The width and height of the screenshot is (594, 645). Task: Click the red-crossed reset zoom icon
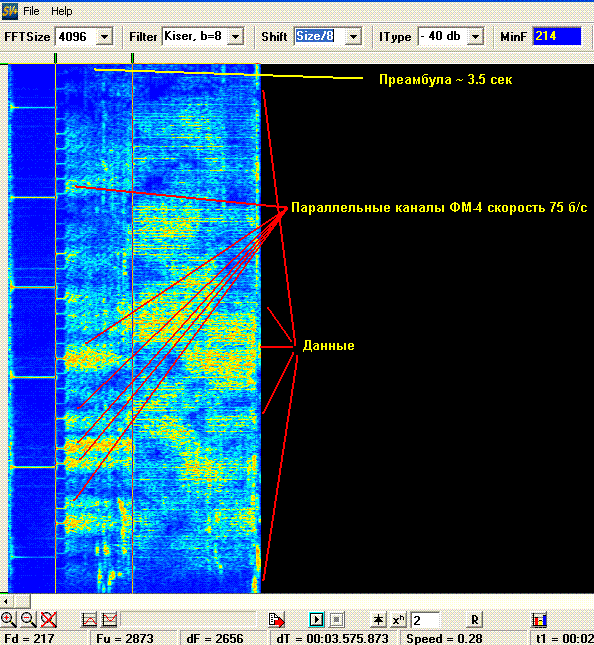[49, 619]
